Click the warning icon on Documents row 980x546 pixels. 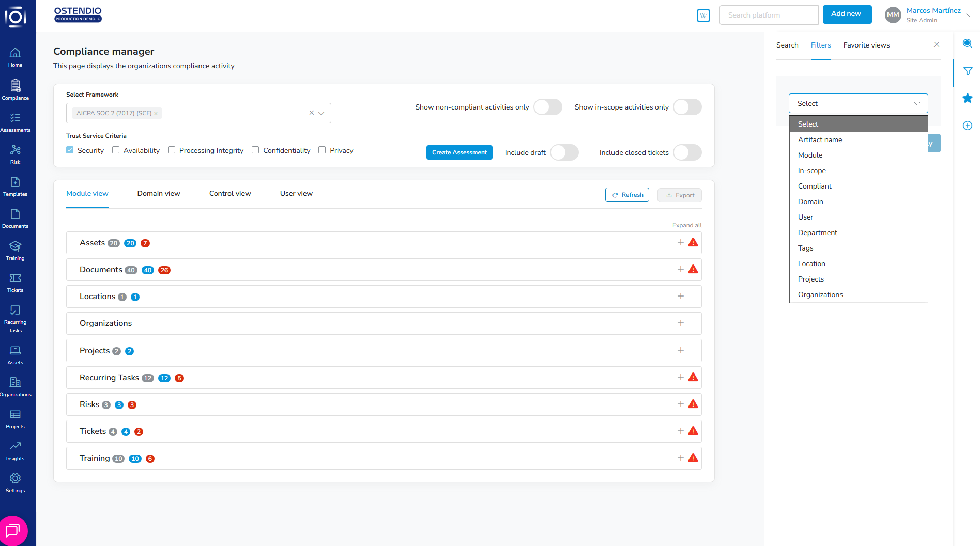pos(693,270)
